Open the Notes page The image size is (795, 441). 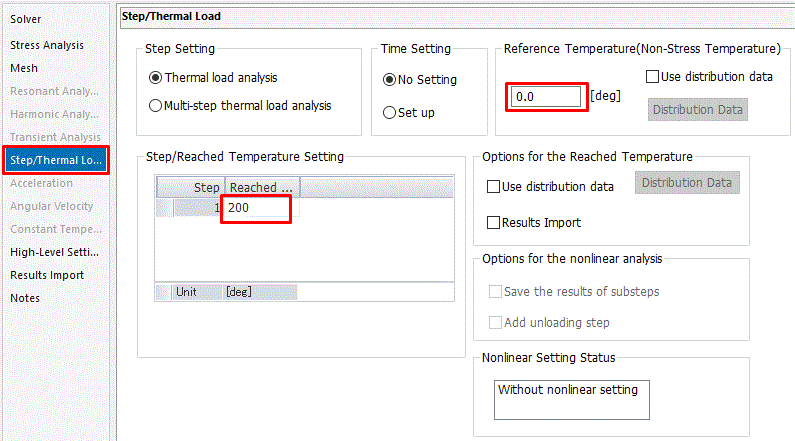(25, 298)
